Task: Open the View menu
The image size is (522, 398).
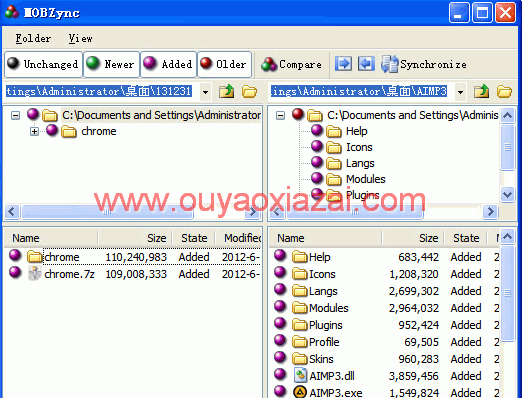Action: [x=80, y=38]
